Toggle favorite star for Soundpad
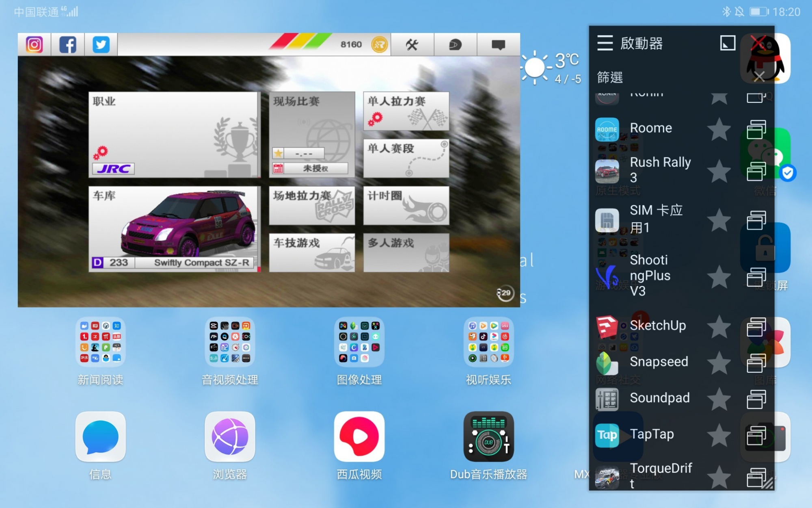 [719, 399]
